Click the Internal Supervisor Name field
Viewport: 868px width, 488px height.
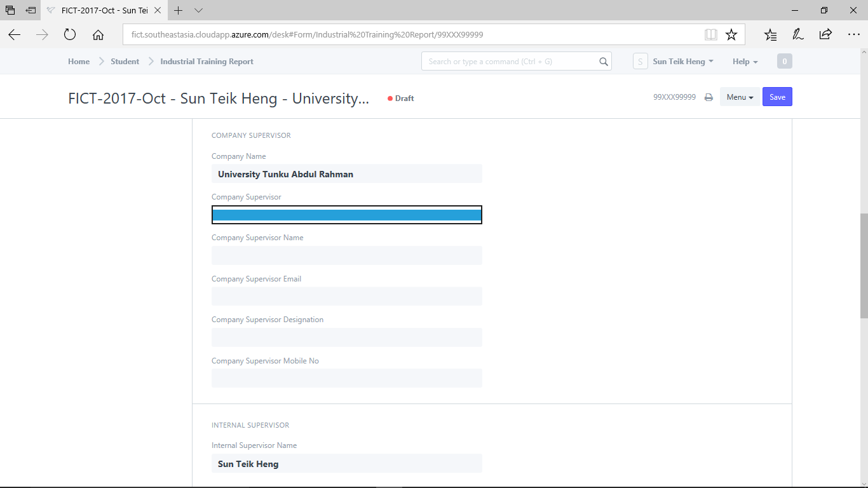[x=347, y=463]
